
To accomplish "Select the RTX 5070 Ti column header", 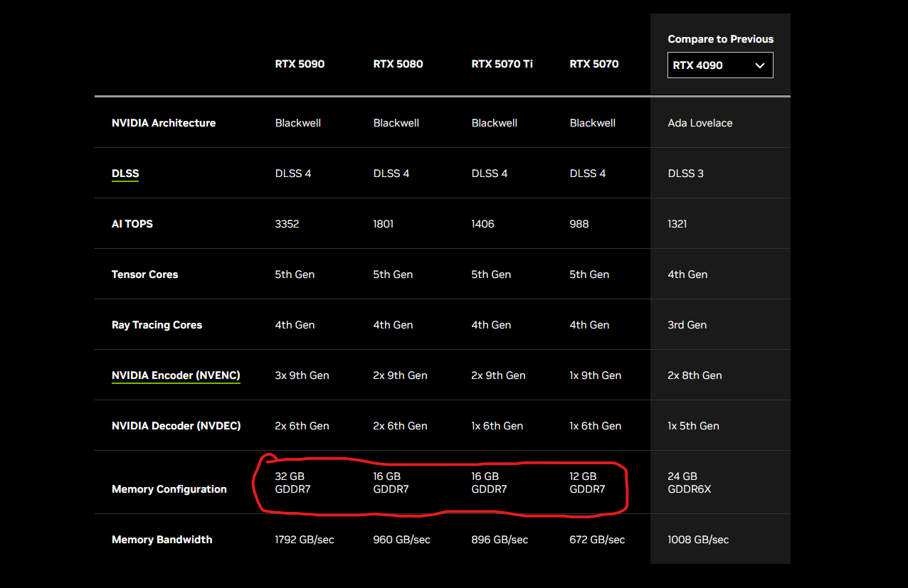I will point(502,64).
